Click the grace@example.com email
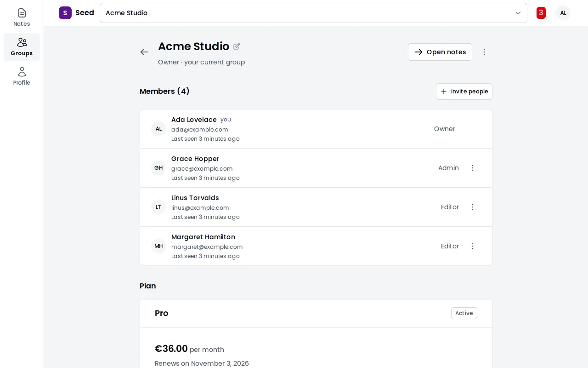This screenshot has width=588, height=368. click(x=202, y=169)
